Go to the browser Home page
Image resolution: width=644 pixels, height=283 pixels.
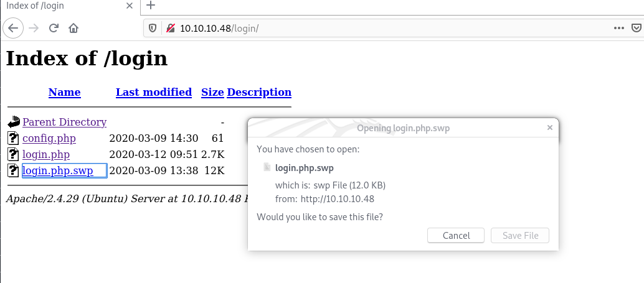[73, 28]
